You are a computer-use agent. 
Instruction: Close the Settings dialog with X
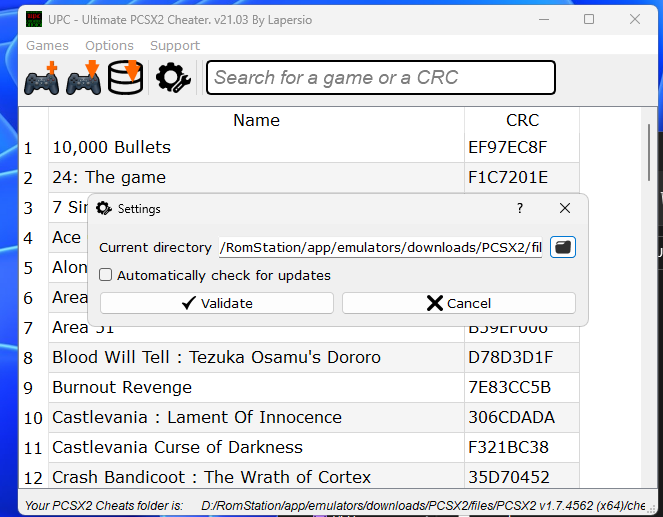565,209
